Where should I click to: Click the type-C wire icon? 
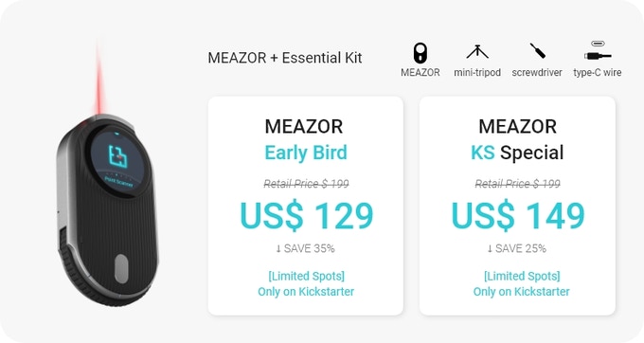coord(598,51)
